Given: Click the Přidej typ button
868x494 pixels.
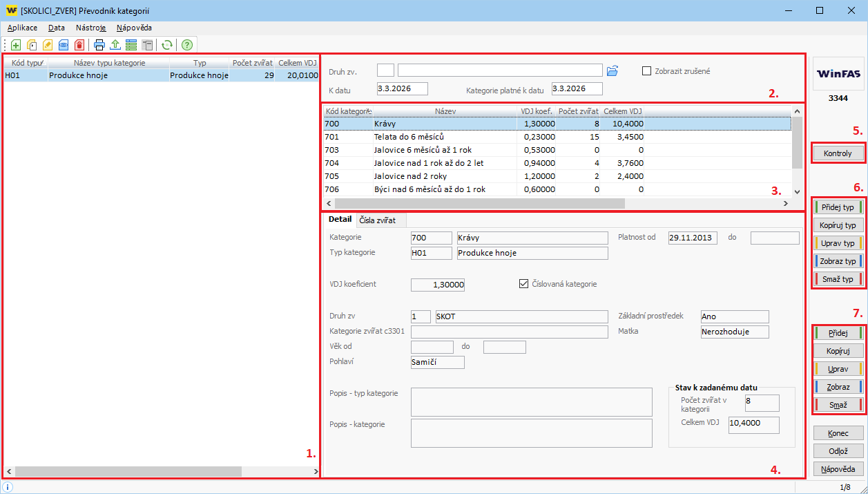Looking at the screenshot, I should (x=838, y=207).
